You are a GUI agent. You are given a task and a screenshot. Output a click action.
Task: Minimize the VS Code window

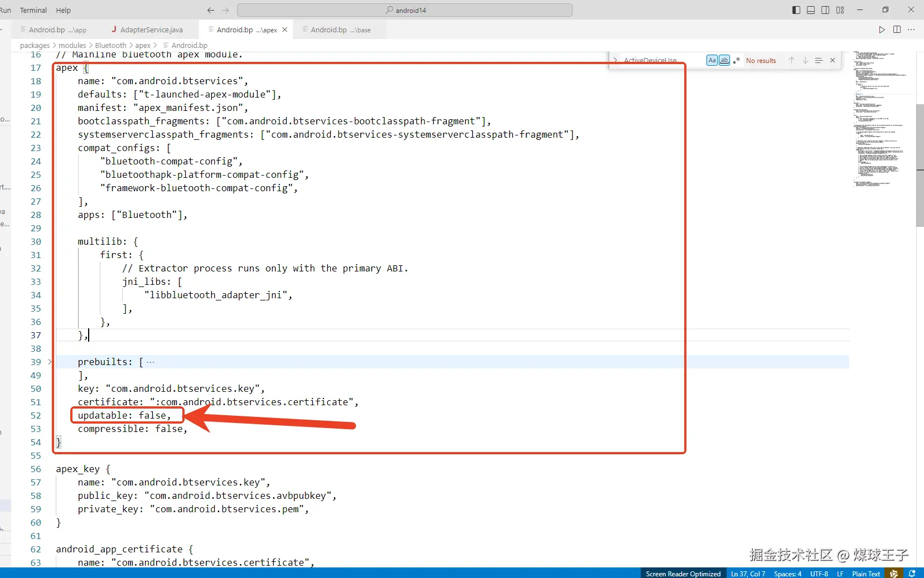[x=860, y=10]
